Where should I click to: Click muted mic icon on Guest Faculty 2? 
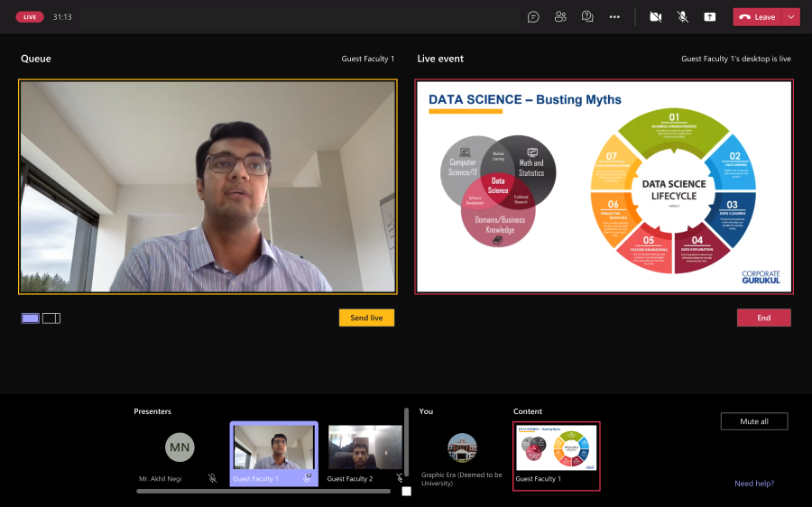[400, 478]
